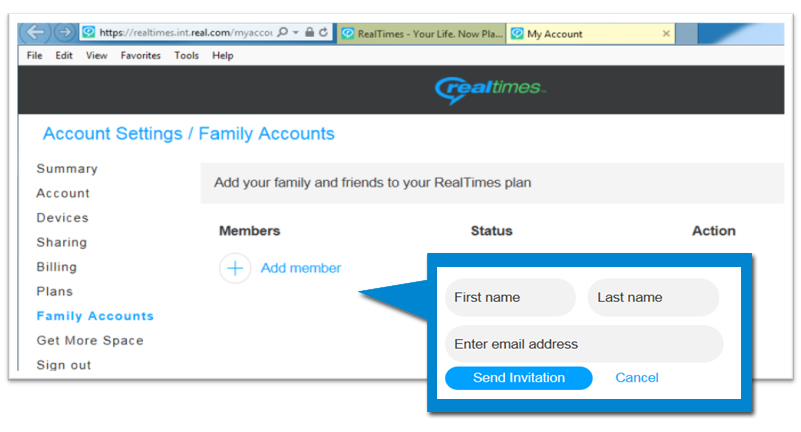Click the First name input field
801x432 pixels.
tap(510, 298)
